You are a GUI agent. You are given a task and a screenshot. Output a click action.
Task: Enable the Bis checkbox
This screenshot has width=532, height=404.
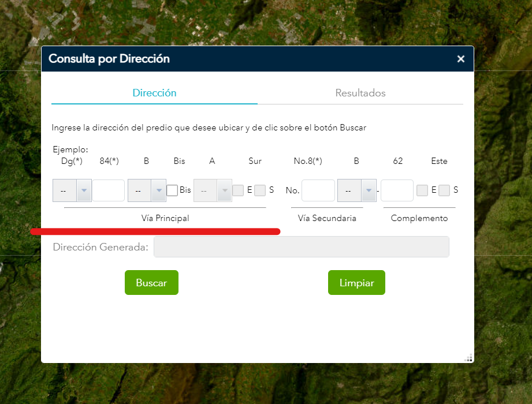172,190
